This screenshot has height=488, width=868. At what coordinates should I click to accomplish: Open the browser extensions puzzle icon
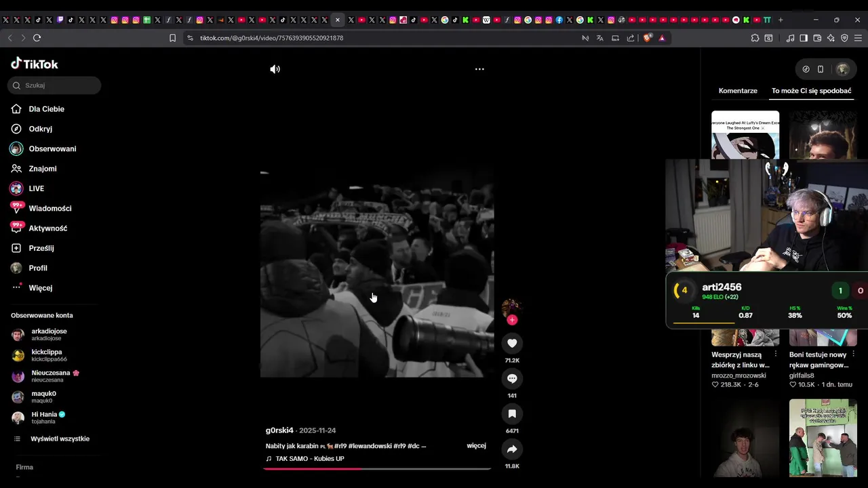[755, 38]
